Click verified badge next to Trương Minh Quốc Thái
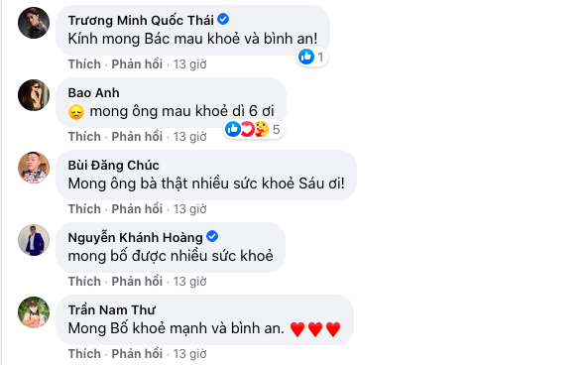 [x=223, y=19]
